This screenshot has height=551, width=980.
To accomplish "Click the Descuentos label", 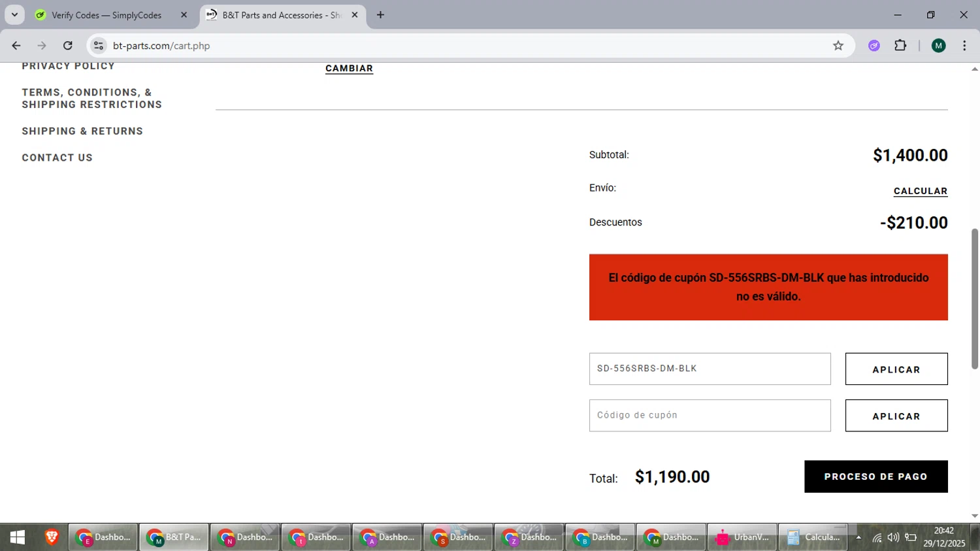I will click(x=615, y=222).
